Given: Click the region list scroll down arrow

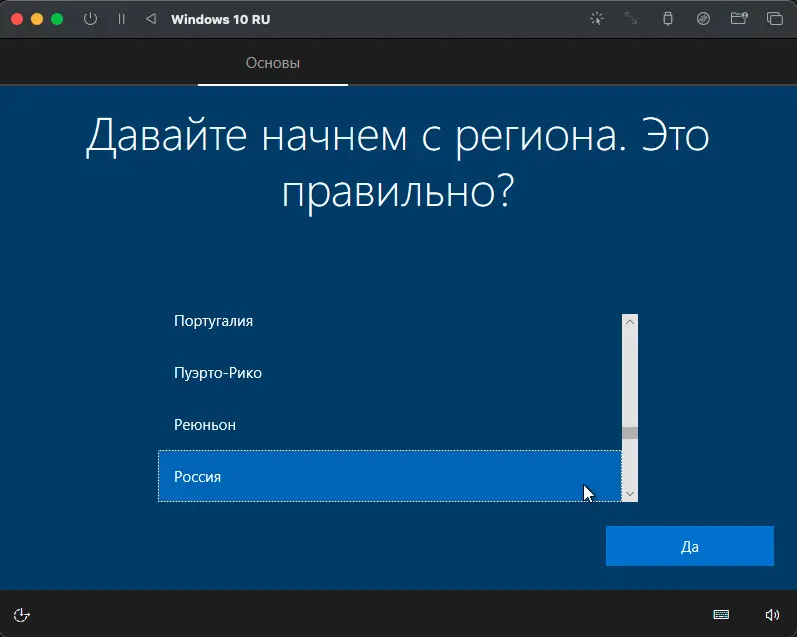Looking at the screenshot, I should 630,494.
